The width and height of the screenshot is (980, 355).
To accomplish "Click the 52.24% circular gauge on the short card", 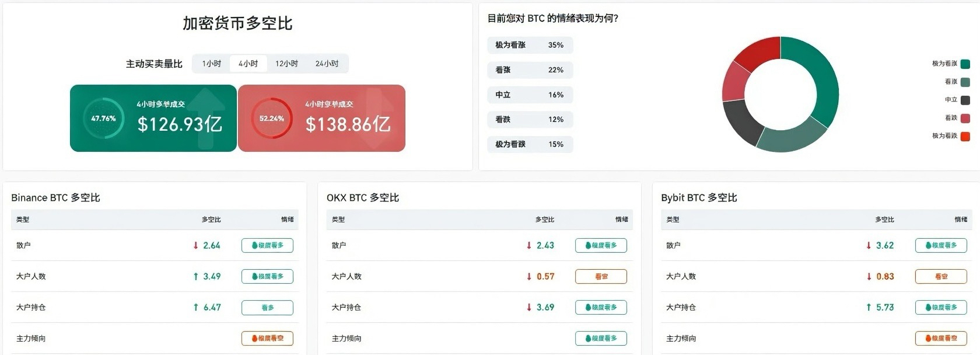I will (271, 119).
